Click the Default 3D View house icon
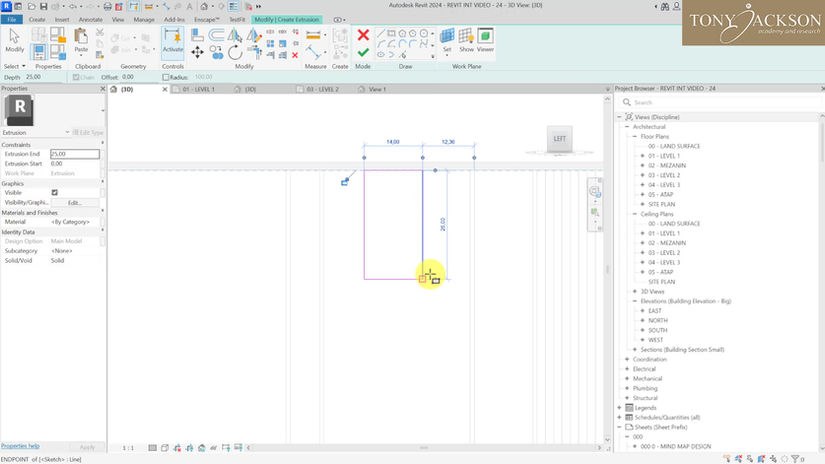The height and width of the screenshot is (464, 825). point(204,6)
